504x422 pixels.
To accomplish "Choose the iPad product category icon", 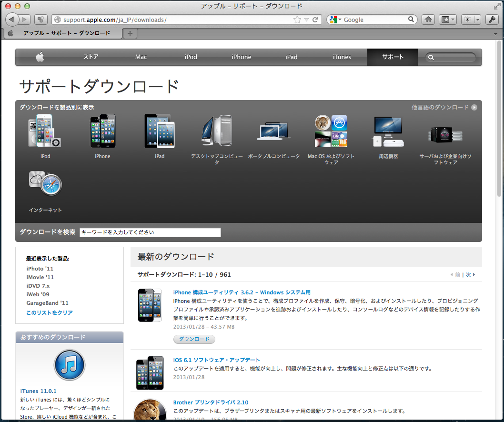I will 160,131.
